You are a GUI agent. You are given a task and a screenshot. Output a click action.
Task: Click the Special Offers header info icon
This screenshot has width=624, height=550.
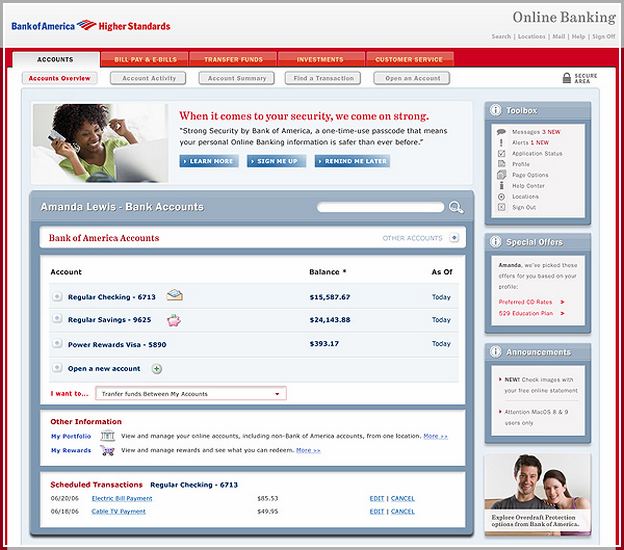point(495,242)
